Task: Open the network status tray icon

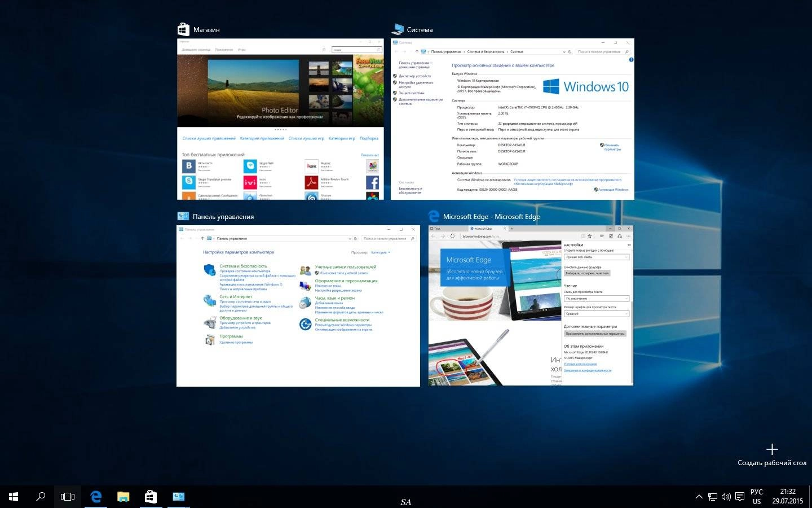Action: [x=713, y=497]
